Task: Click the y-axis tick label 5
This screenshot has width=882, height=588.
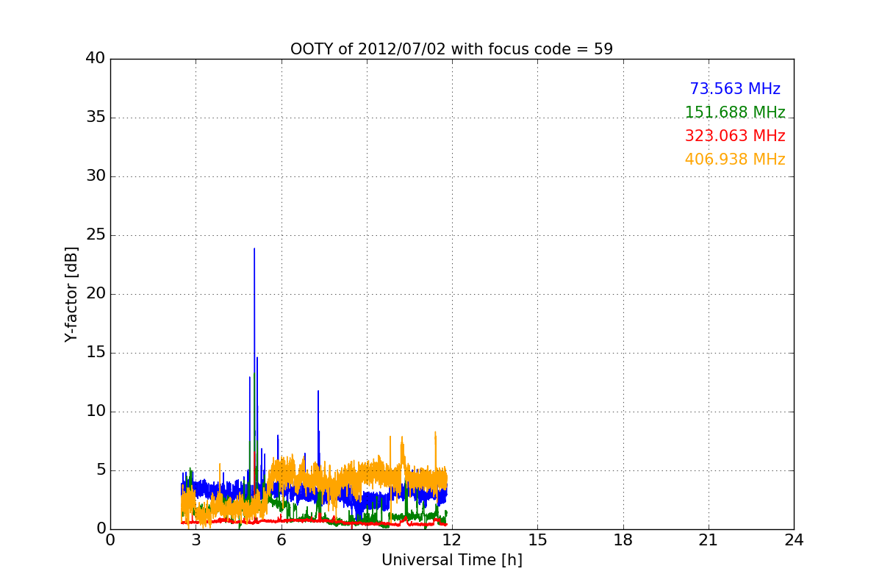Action: tap(101, 470)
